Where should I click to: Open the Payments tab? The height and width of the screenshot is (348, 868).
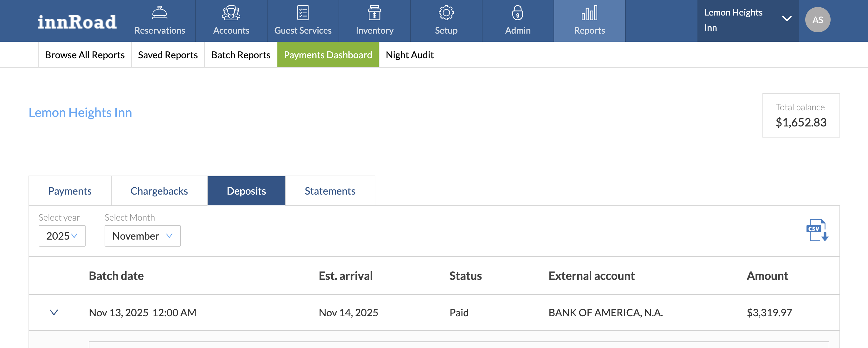coord(70,191)
